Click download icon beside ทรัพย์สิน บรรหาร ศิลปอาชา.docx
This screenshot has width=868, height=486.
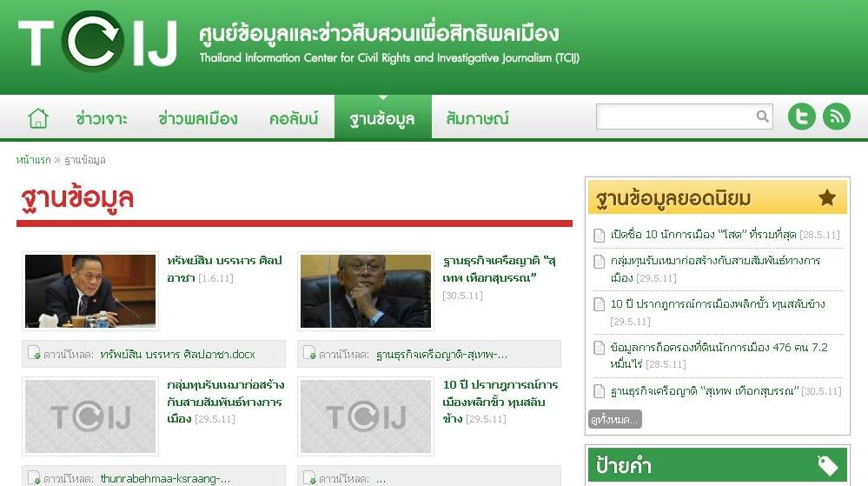(34, 354)
